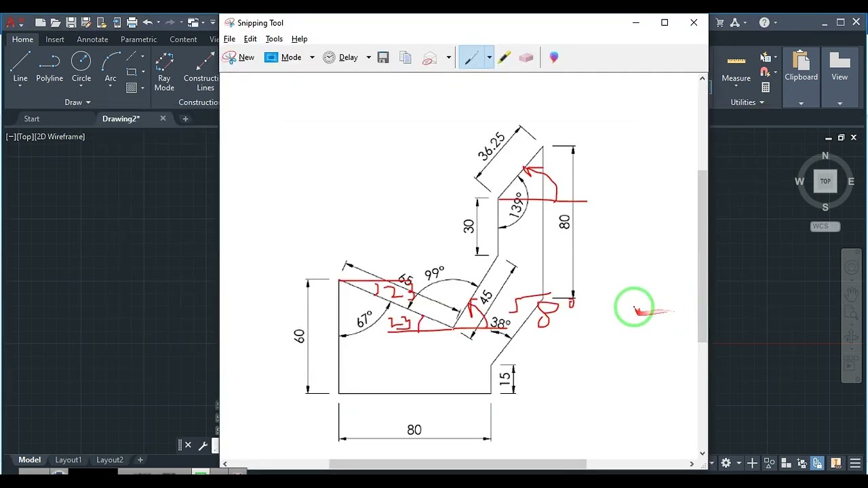Open the Quick Calculator icon
The image size is (868, 488).
(x=766, y=87)
